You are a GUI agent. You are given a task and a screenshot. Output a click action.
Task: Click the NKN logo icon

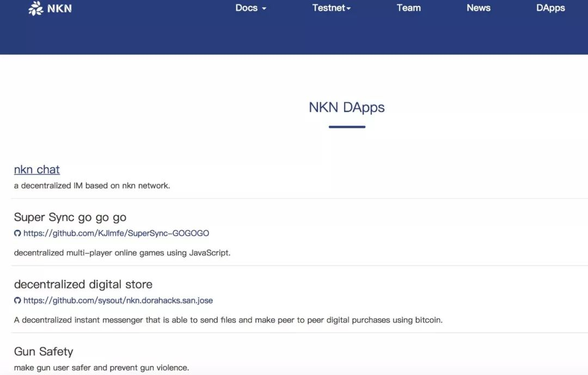point(36,8)
